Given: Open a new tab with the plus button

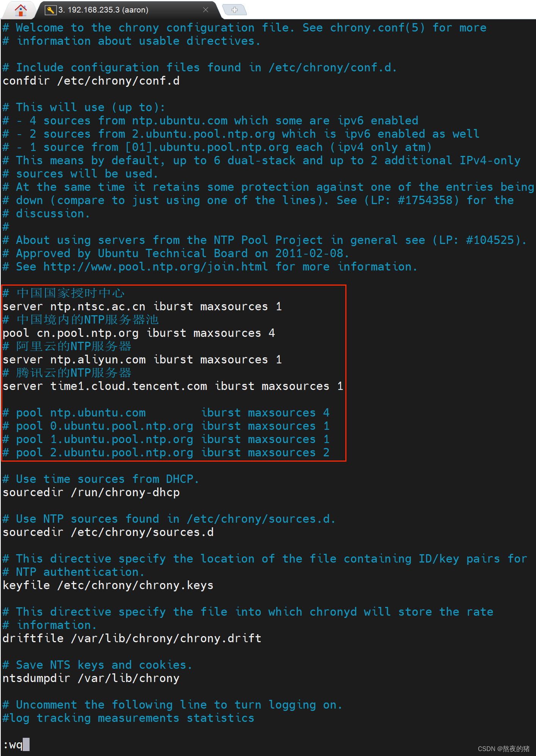Looking at the screenshot, I should pos(235,10).
